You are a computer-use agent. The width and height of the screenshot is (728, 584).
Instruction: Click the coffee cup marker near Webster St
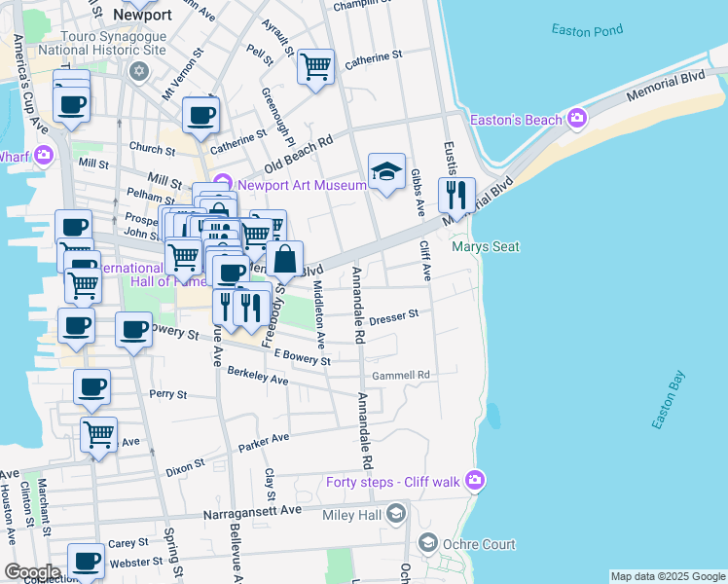coord(86,563)
